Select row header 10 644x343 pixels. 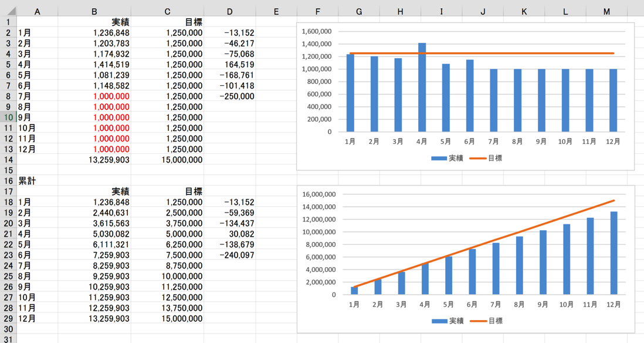coord(8,117)
